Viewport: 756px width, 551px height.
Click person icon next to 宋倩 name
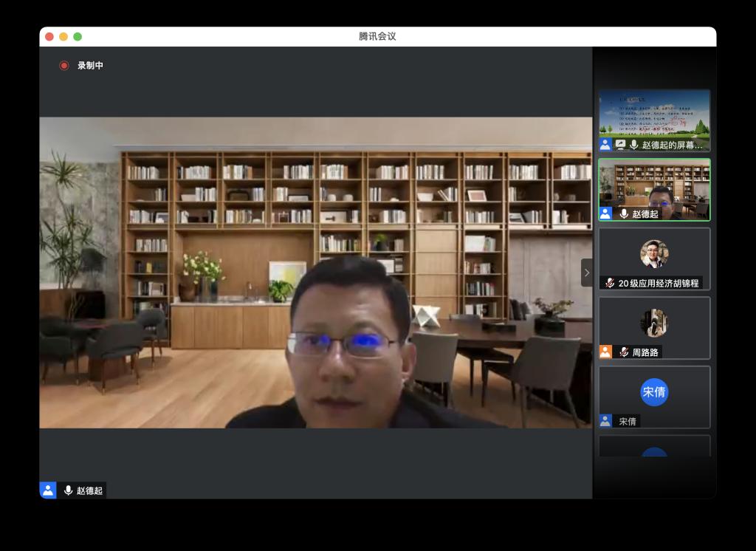[605, 421]
